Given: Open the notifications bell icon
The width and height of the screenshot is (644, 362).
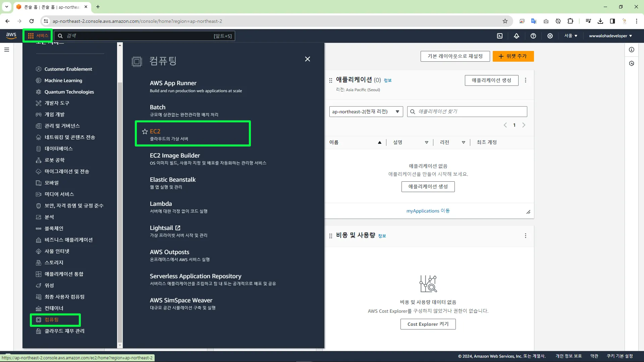Looking at the screenshot, I should click(x=517, y=36).
